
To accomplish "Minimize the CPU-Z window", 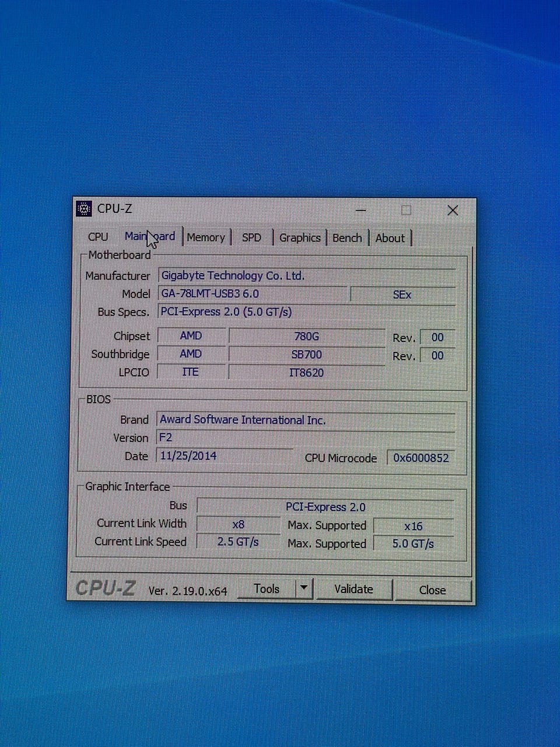I will point(360,210).
